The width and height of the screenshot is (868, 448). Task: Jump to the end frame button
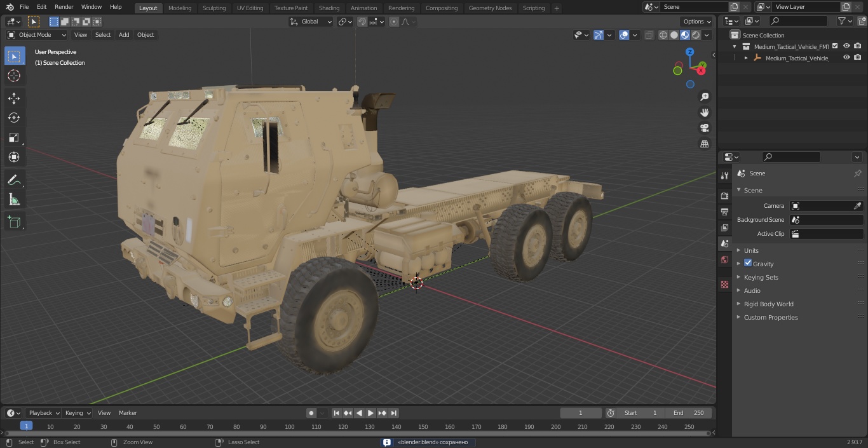click(394, 413)
